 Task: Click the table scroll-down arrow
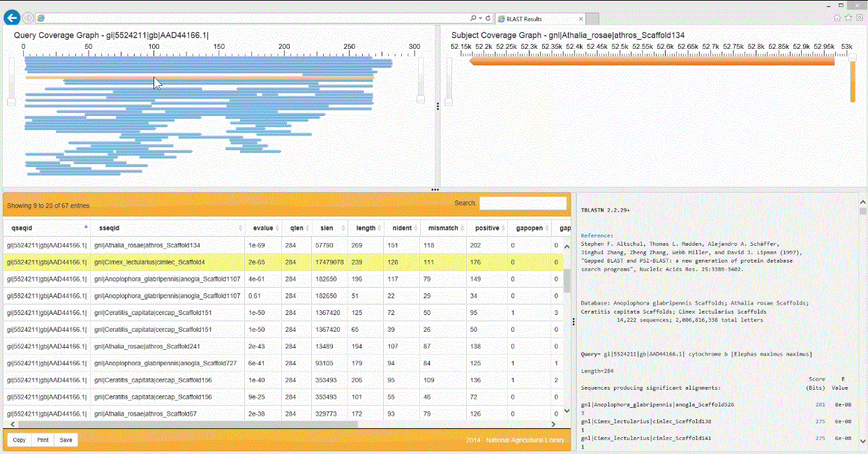coord(567,412)
